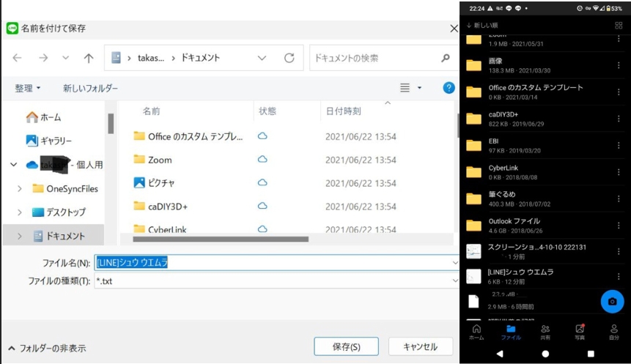Image resolution: width=631 pixels, height=364 pixels.
Task: Select ギャラリー in navigation pane
Action: tap(48, 141)
